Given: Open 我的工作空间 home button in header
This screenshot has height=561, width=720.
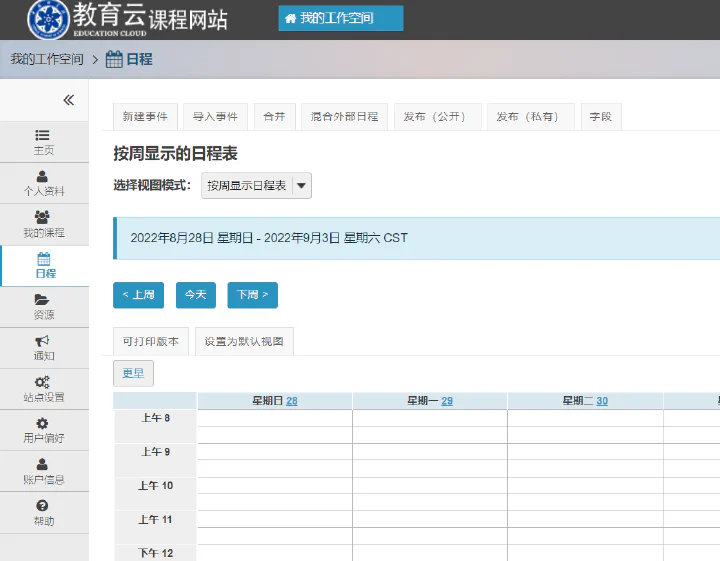Looking at the screenshot, I should point(341,18).
